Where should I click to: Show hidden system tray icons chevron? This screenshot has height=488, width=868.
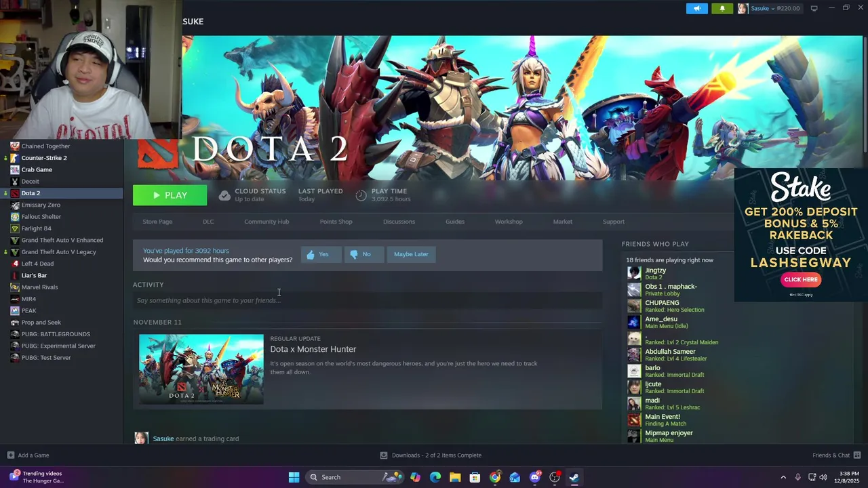783,477
